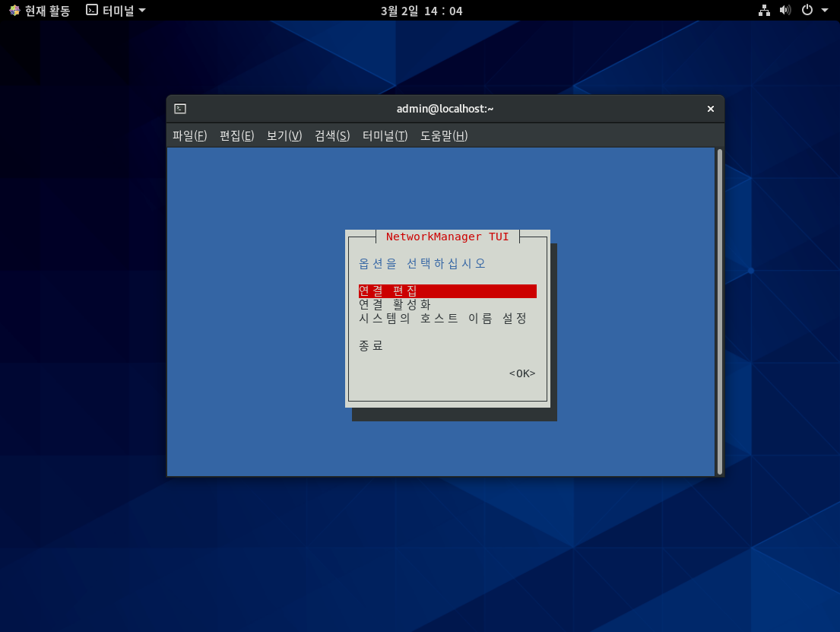Click the NetworkManager TUI title text
The image size is (840, 632).
click(447, 237)
